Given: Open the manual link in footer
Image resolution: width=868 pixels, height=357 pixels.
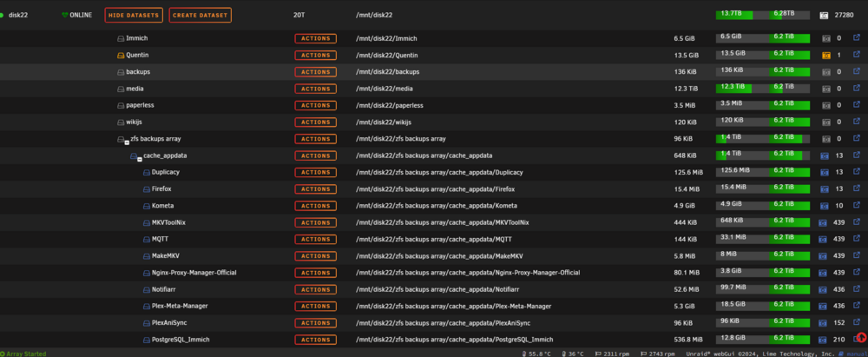Looking at the screenshot, I should tap(857, 354).
